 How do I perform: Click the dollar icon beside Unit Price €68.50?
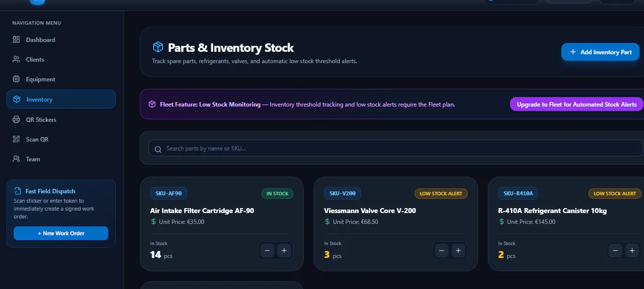coord(327,222)
